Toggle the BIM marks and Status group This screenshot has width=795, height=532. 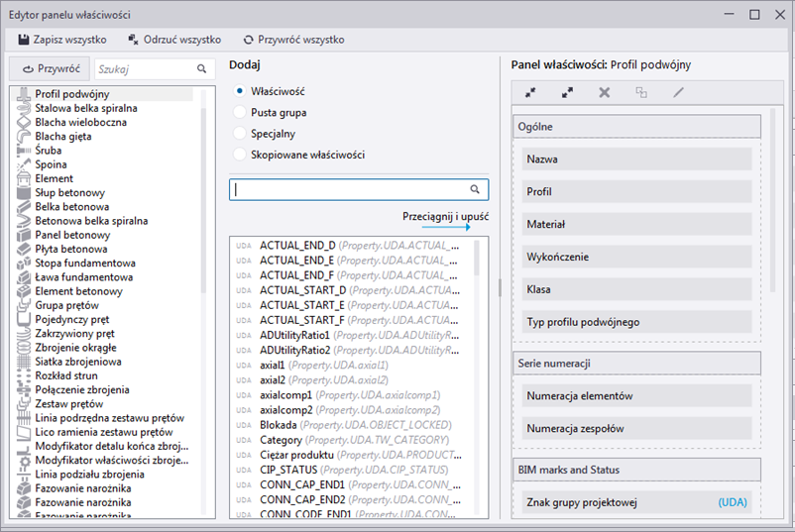click(x=636, y=470)
